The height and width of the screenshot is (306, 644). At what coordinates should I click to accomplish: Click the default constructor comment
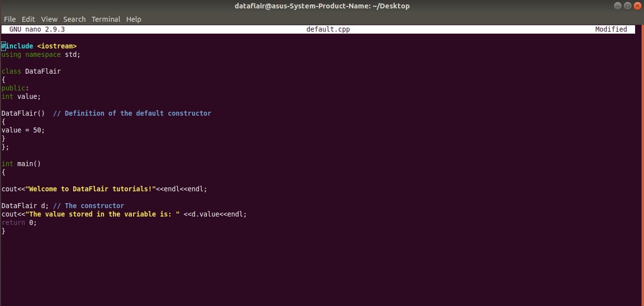(x=132, y=113)
